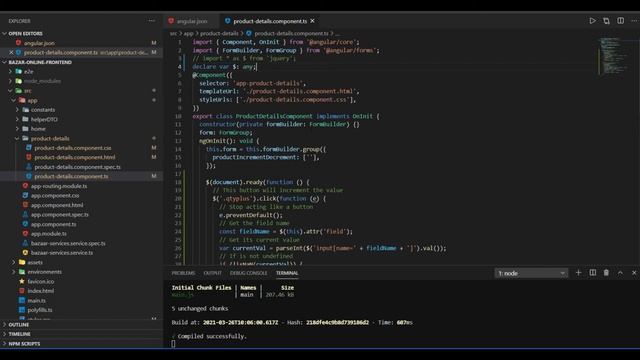Open Explorer panel ellipsis menu
This screenshot has width=640, height=360.
click(151, 21)
